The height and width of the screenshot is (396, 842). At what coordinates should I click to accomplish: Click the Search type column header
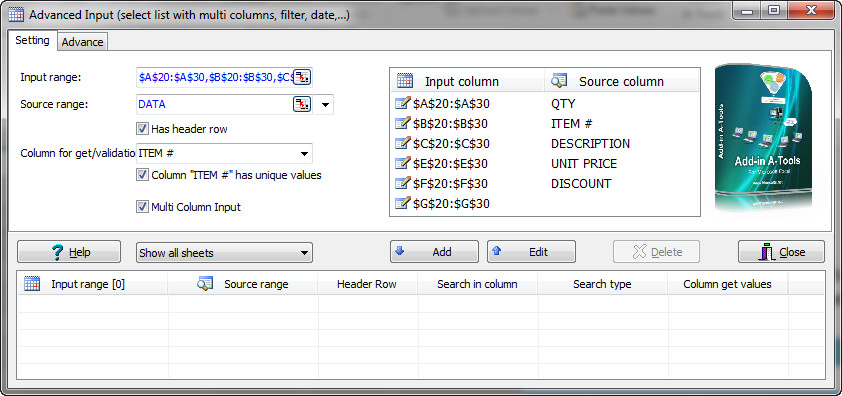click(x=602, y=284)
